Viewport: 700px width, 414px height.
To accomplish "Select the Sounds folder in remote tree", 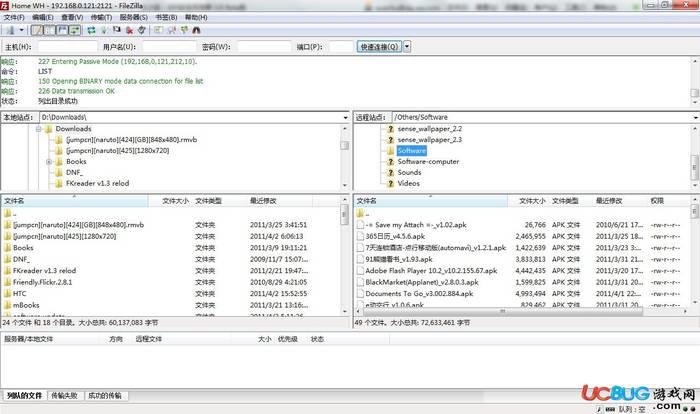I will 409,172.
